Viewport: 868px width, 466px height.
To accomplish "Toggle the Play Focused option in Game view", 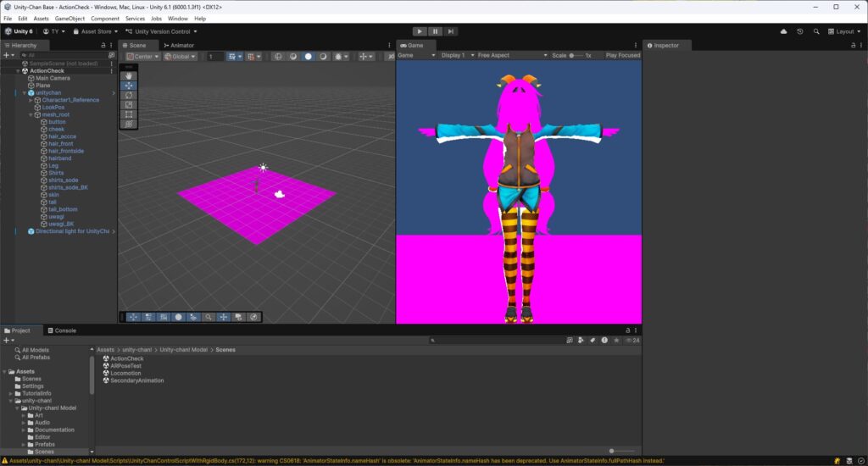I will click(622, 56).
